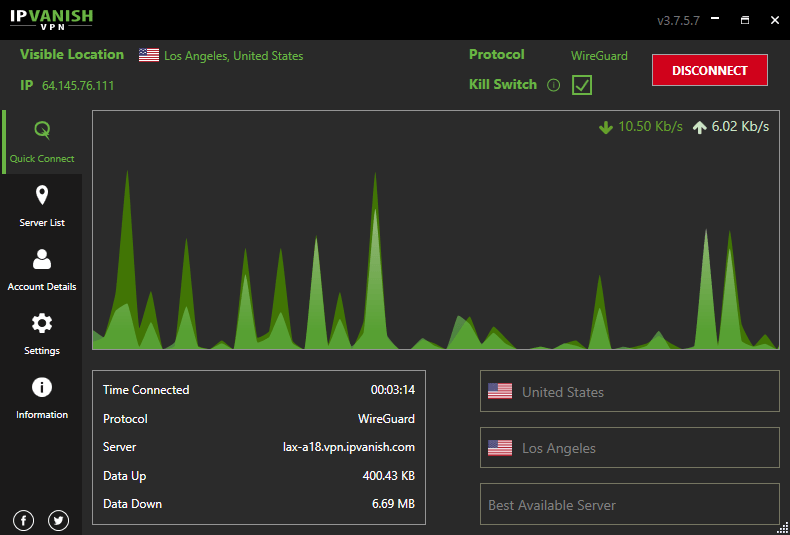Click the version number v3.7.5.7
This screenshot has width=790, height=535.
(678, 21)
